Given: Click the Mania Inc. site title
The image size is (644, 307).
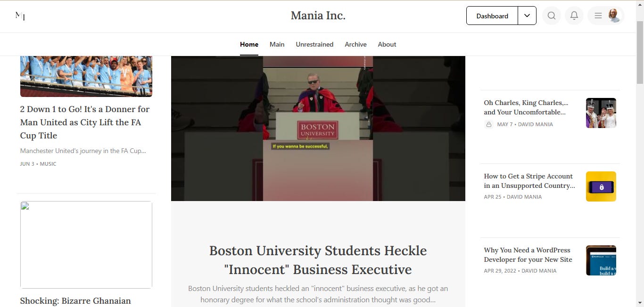Looking at the screenshot, I should 318,16.
